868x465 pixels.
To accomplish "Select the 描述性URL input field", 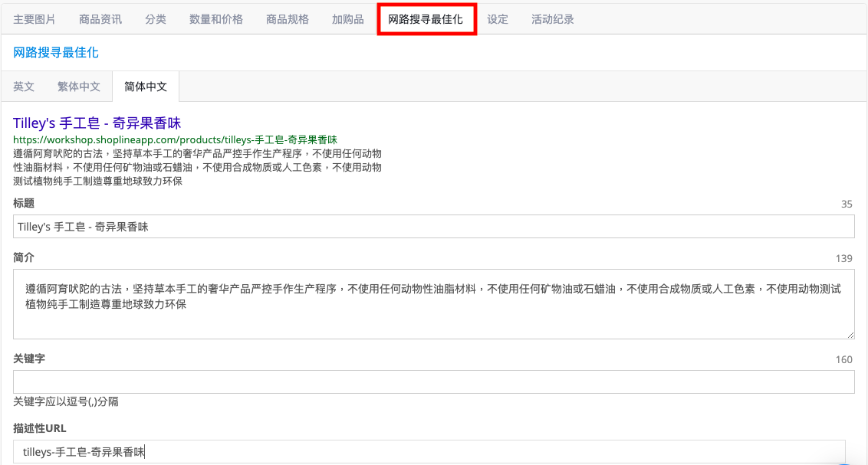I will tap(433, 452).
